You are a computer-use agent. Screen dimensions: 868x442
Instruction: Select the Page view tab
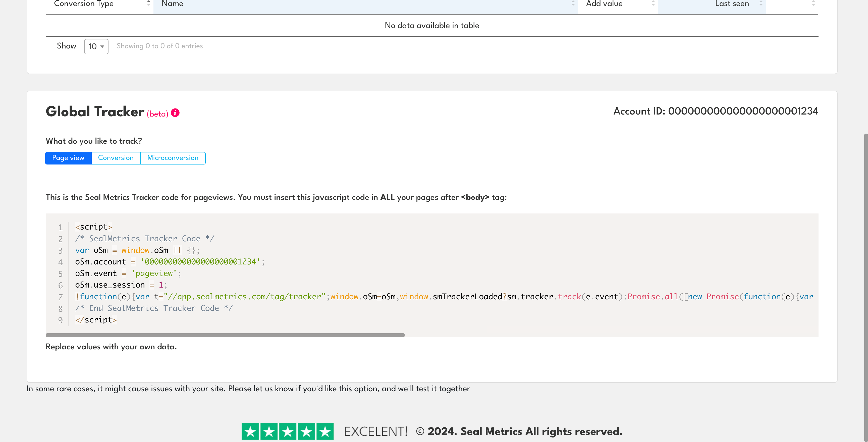pos(68,158)
